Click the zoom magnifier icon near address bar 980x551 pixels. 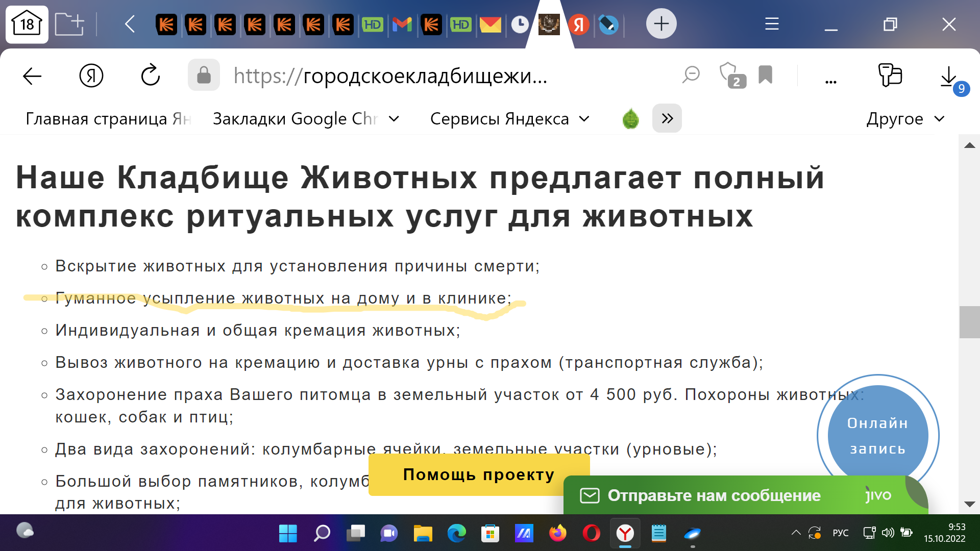[692, 76]
